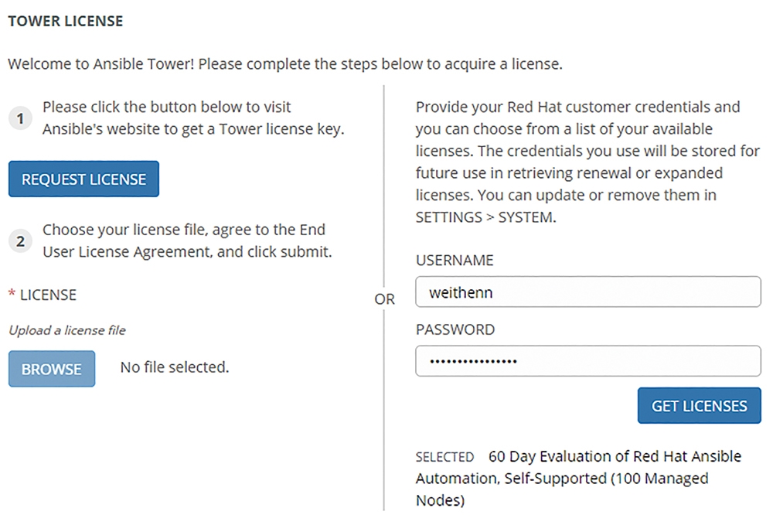Focus the PASSWORD input field

click(588, 361)
